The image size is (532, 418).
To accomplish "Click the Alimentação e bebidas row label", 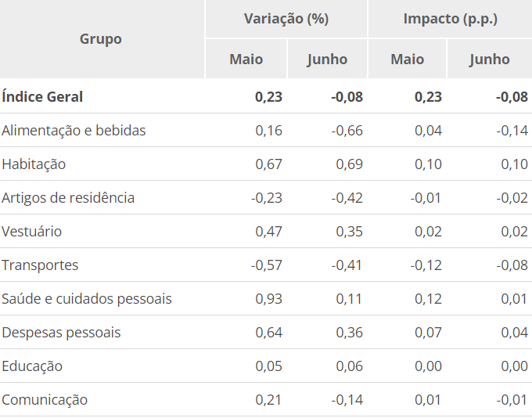I will [x=74, y=131].
